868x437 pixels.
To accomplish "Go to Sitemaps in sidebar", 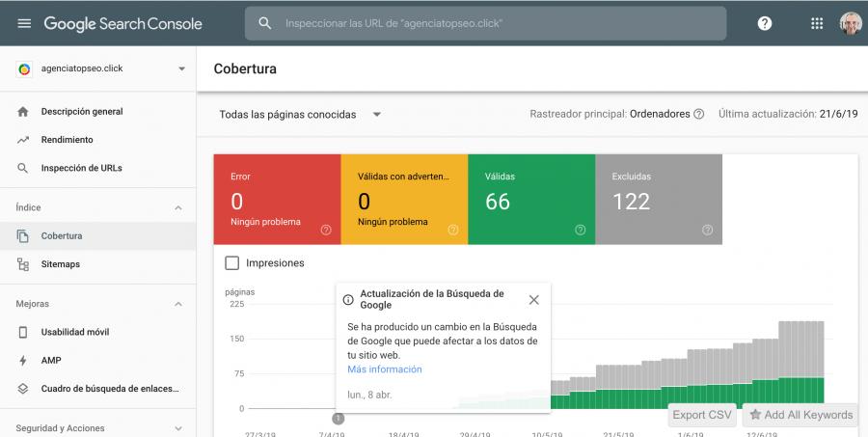I will (x=60, y=263).
